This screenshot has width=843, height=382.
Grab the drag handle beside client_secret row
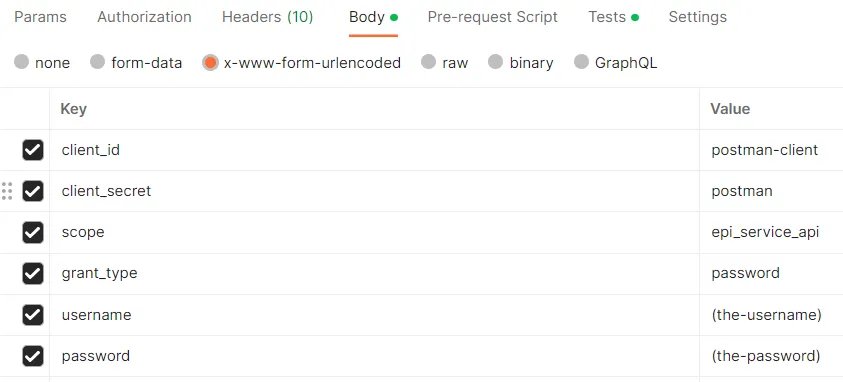[7, 191]
